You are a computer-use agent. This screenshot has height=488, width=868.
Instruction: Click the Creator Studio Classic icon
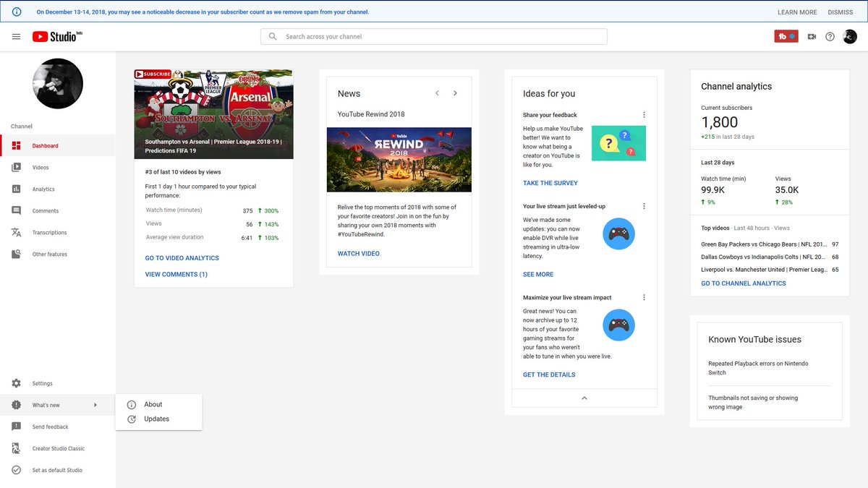[16, 449]
